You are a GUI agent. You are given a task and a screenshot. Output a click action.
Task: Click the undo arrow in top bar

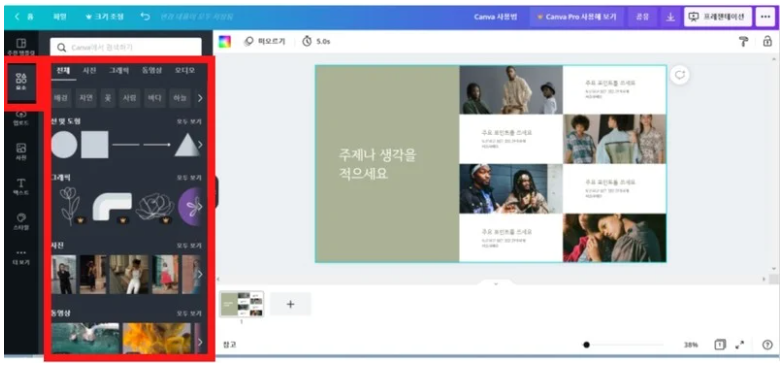coord(145,16)
